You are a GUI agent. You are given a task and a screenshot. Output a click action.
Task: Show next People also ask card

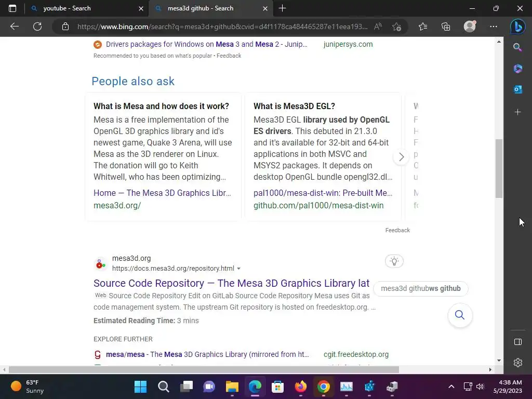401,157
